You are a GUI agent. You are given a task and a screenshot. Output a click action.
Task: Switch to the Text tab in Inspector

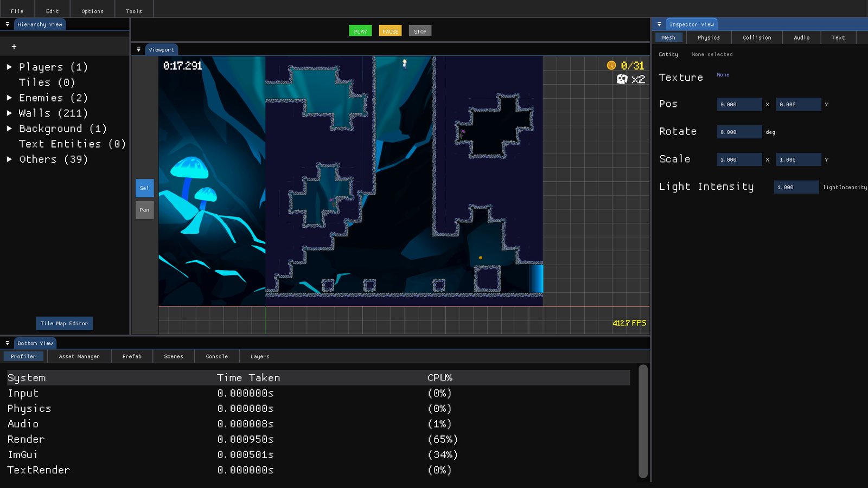[x=838, y=37]
